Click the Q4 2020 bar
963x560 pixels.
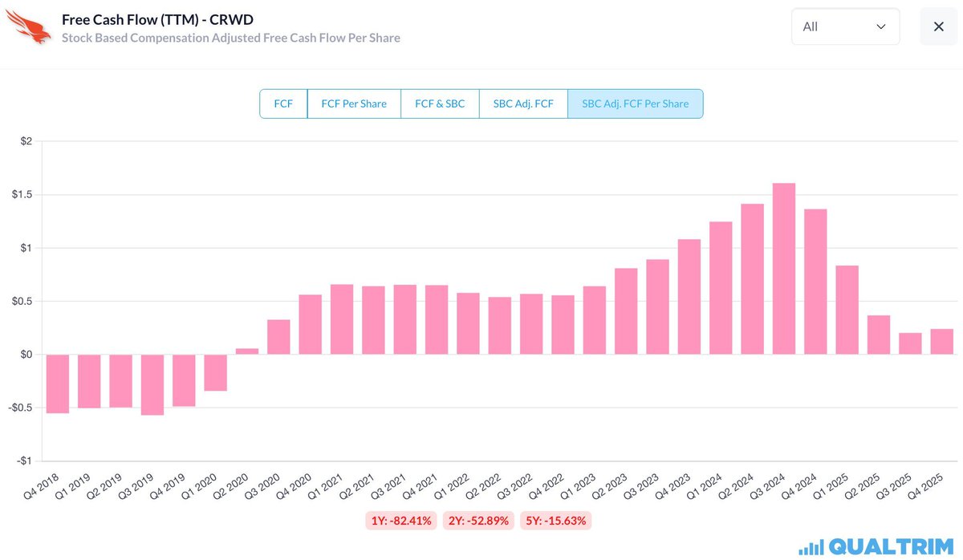click(x=310, y=325)
